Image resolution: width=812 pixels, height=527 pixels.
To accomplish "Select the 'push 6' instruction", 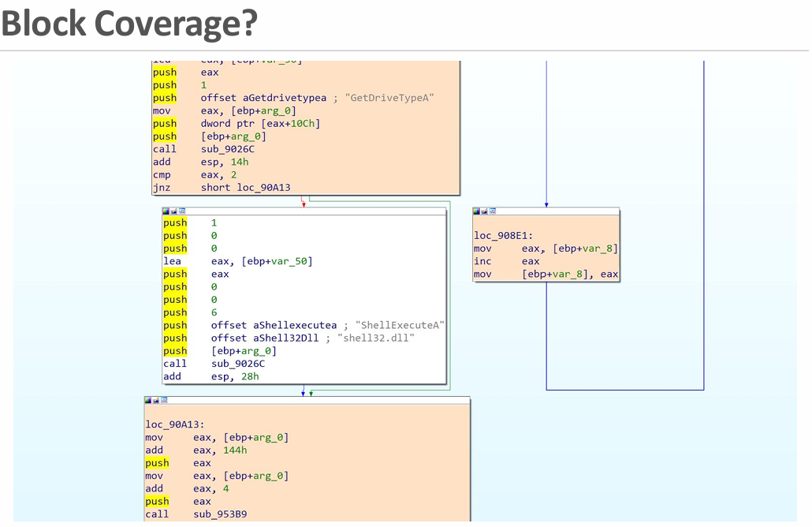I will [190, 312].
